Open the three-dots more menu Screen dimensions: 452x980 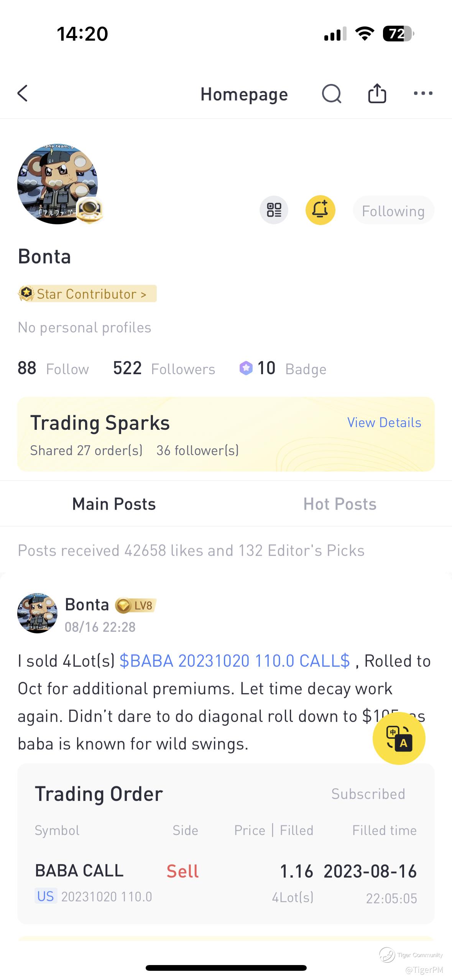click(423, 94)
